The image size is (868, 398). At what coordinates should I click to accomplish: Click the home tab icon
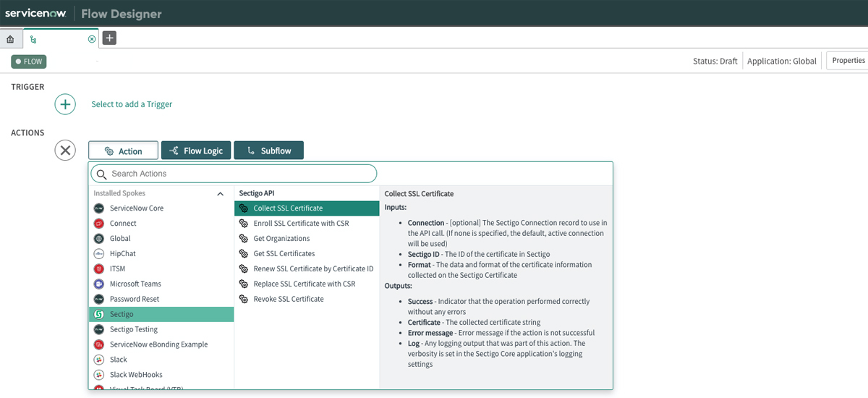coord(10,39)
